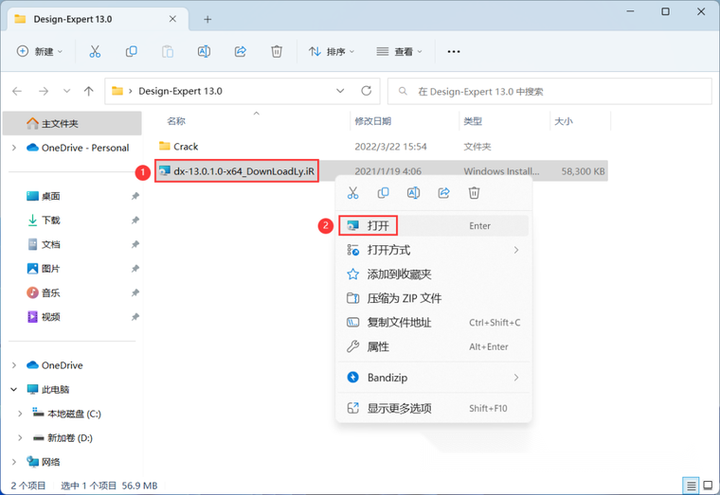Refresh the current folder

click(x=366, y=91)
